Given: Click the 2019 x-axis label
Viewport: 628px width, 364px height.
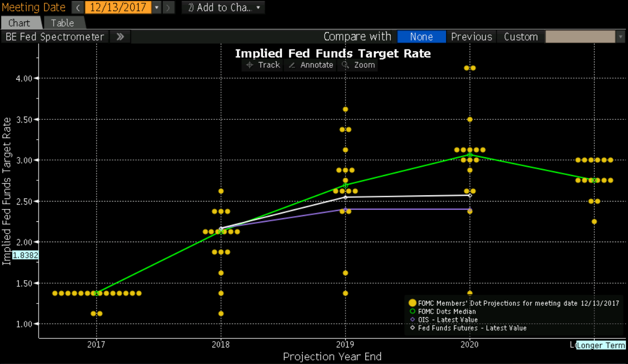Looking at the screenshot, I should (346, 344).
